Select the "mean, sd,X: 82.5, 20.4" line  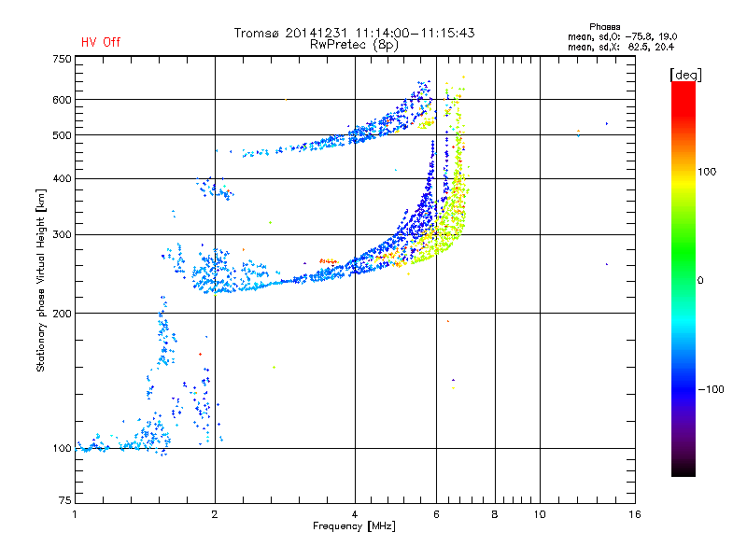coord(621,47)
